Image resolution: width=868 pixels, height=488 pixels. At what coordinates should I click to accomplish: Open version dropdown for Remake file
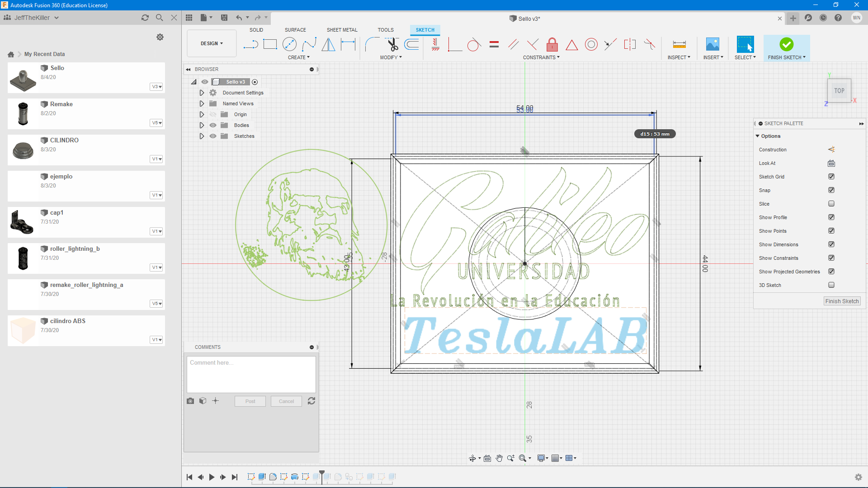[x=156, y=123]
